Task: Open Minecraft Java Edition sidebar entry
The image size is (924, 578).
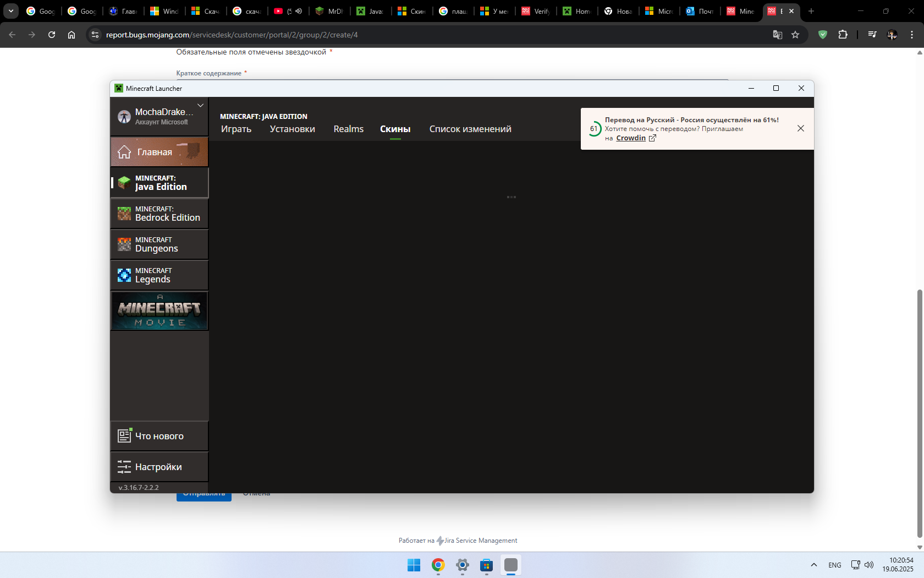Action: [x=159, y=183]
